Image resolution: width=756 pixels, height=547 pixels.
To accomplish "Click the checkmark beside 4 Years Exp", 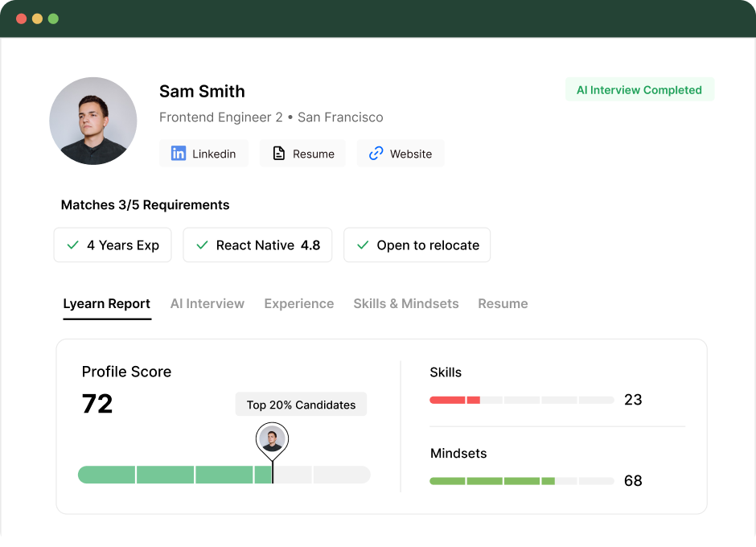I will [x=73, y=245].
